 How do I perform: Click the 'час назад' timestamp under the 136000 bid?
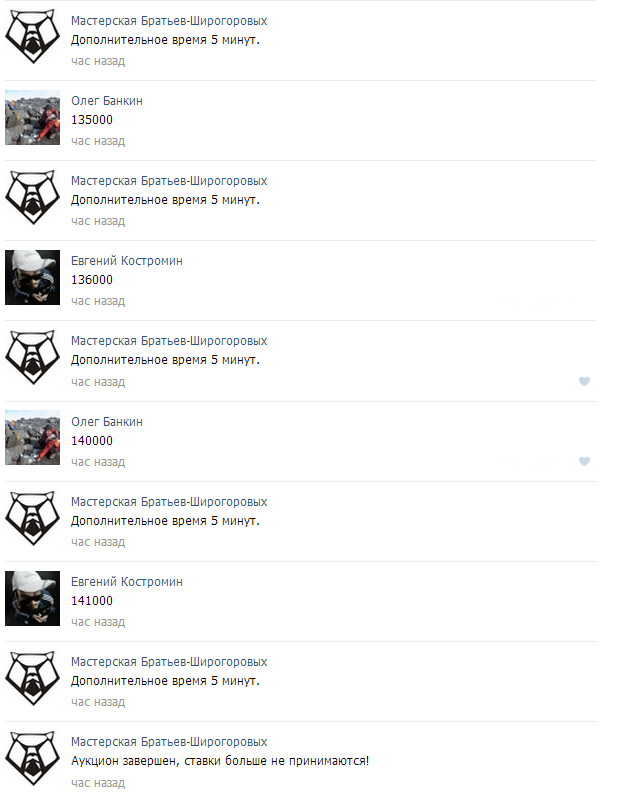click(98, 301)
